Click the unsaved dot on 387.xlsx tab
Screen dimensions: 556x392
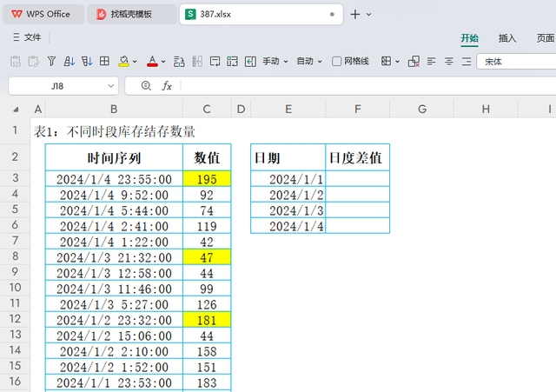point(332,15)
